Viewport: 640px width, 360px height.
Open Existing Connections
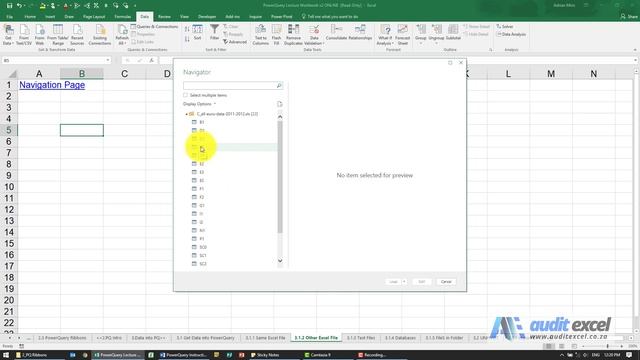(100, 34)
